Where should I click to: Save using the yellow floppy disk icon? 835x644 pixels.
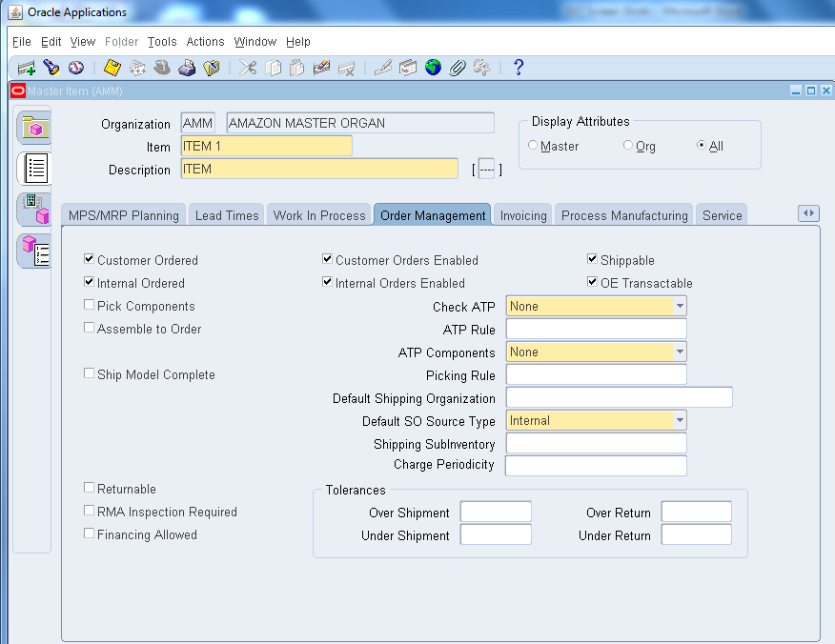(112, 68)
